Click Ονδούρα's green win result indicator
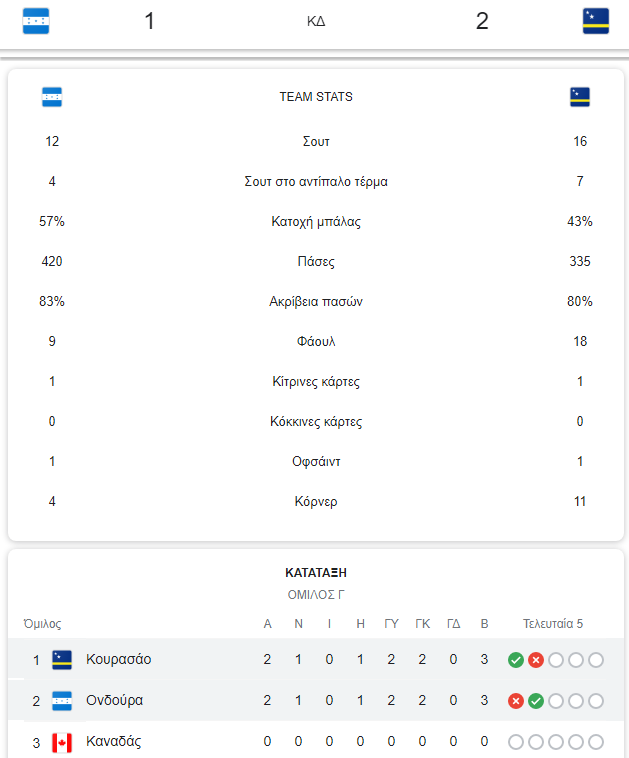 coord(536,701)
